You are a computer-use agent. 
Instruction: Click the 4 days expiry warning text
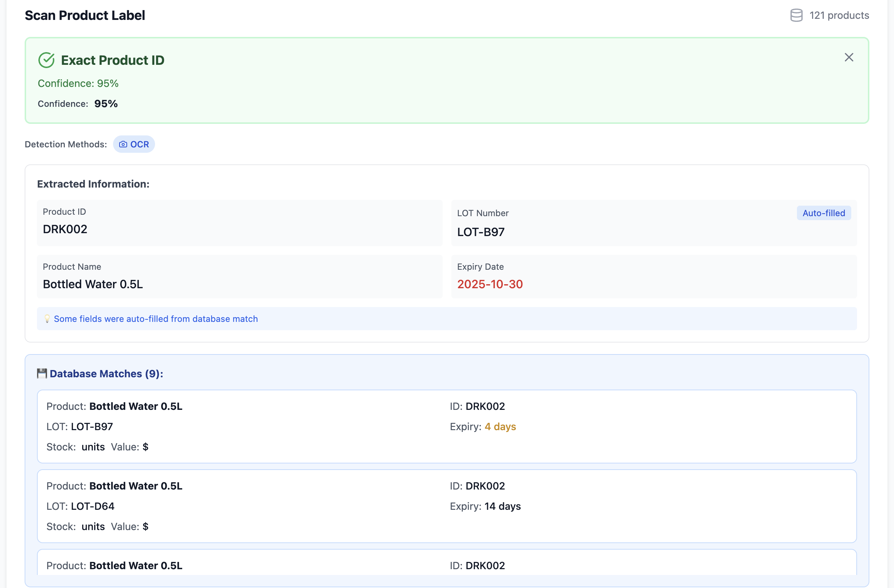click(500, 427)
